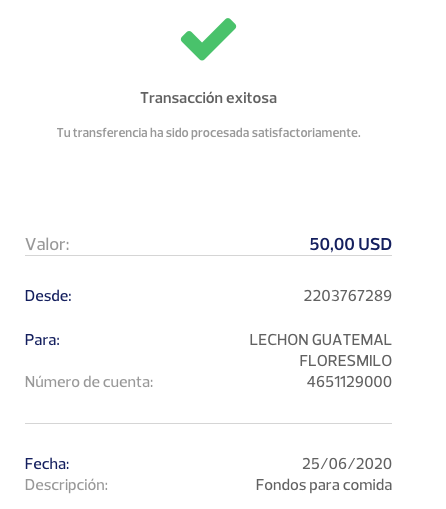This screenshot has height=509, width=446.
Task: Select the Fondos para comida description
Action: [x=324, y=485]
